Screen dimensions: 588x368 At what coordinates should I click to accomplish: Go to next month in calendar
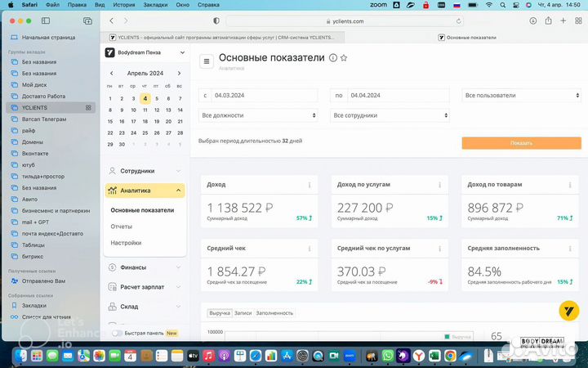click(x=179, y=74)
